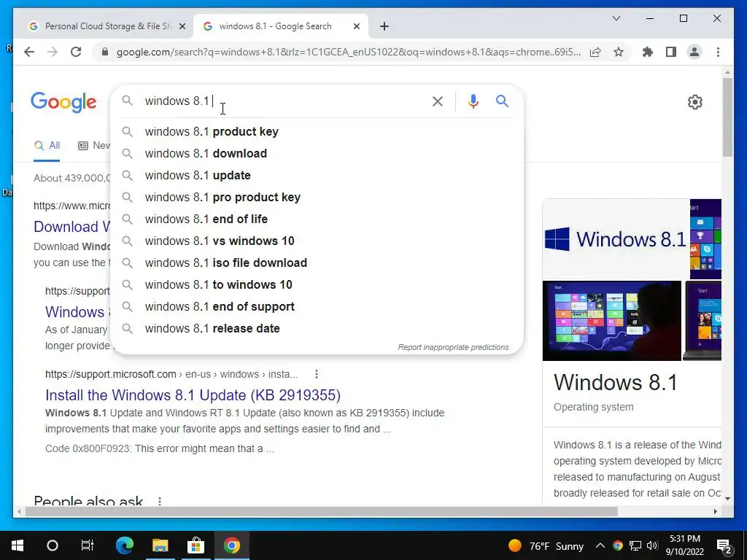Close the windows 8.1 Google Search tab
Viewport: 747px width, 560px height.
click(356, 26)
